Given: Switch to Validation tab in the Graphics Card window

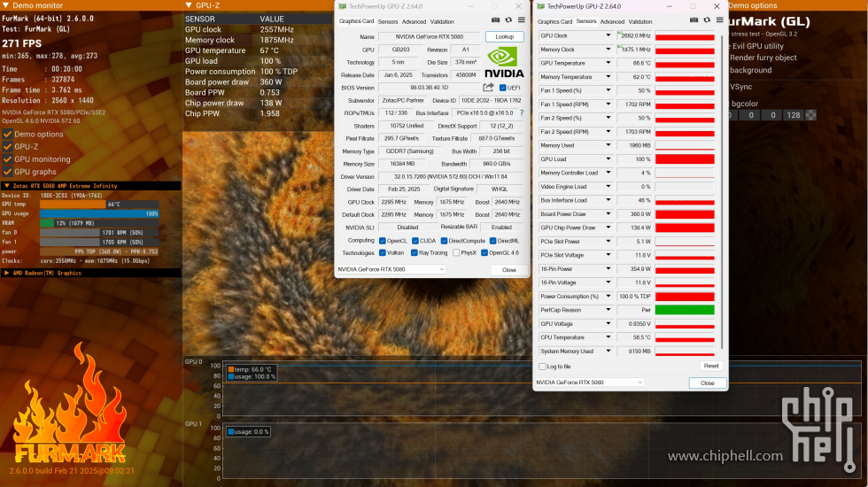Looking at the screenshot, I should [442, 21].
